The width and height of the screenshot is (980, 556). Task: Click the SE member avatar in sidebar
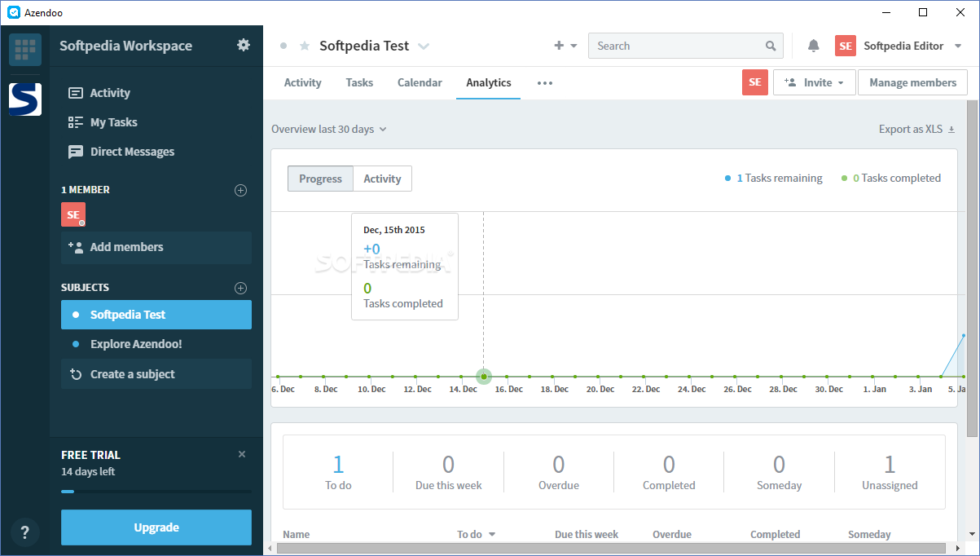pyautogui.click(x=73, y=214)
